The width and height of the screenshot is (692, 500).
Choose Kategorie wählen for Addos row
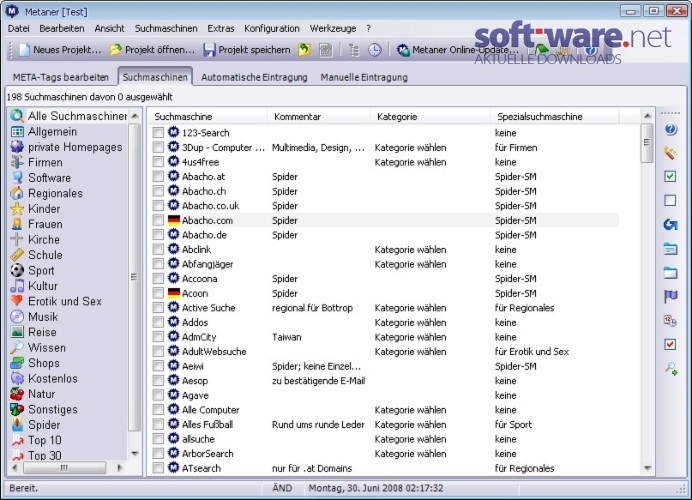click(410, 322)
